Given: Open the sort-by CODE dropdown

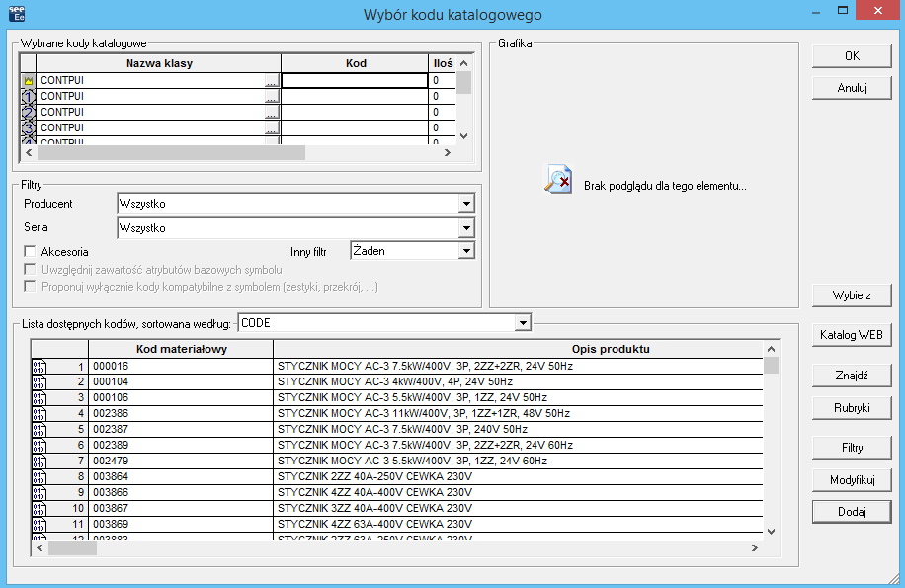Looking at the screenshot, I should tap(523, 323).
